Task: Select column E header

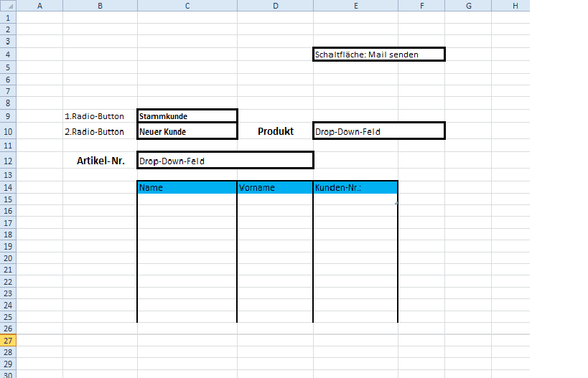Action: [355, 6]
